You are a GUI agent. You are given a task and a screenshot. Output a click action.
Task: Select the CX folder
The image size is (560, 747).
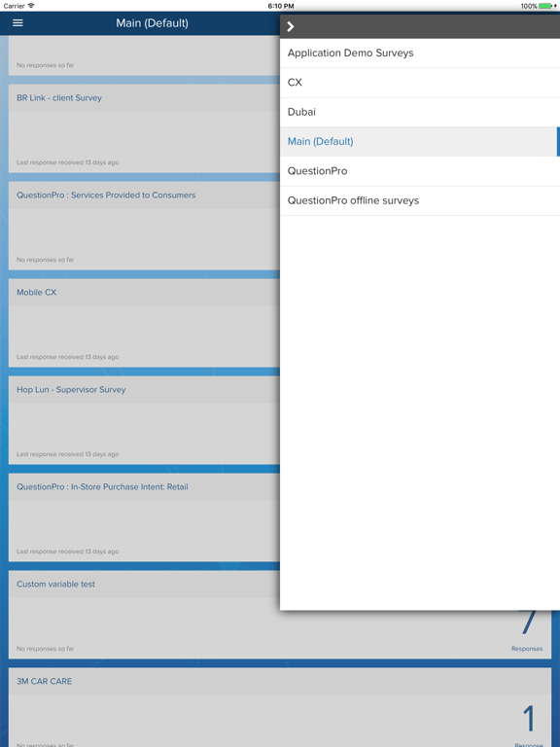(420, 83)
